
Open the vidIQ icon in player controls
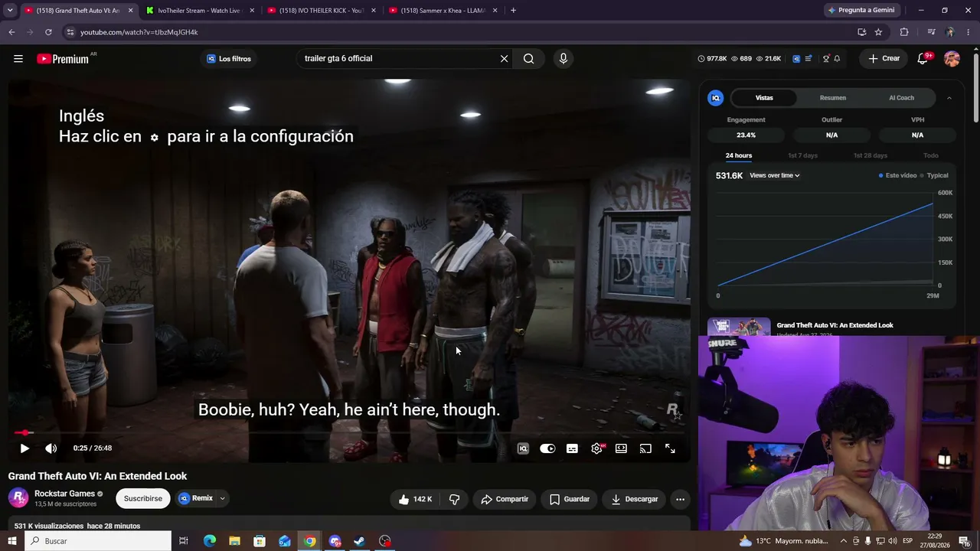click(523, 449)
